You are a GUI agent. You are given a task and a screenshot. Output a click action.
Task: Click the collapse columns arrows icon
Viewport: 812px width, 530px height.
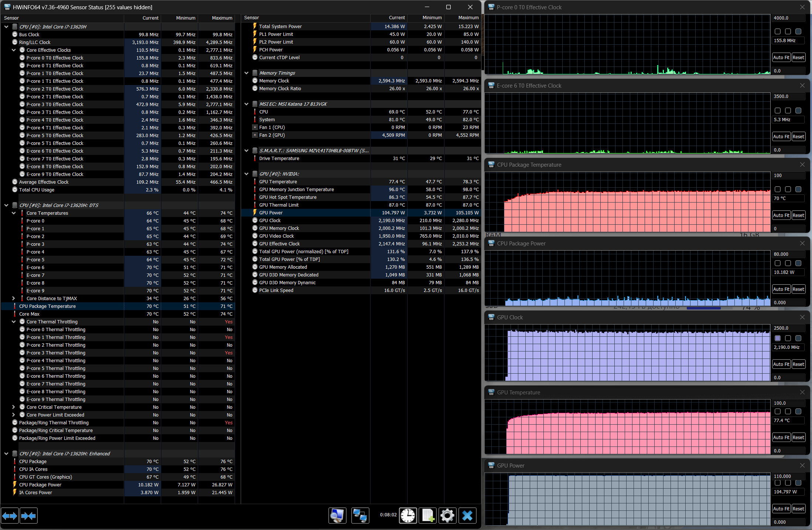[x=28, y=516]
